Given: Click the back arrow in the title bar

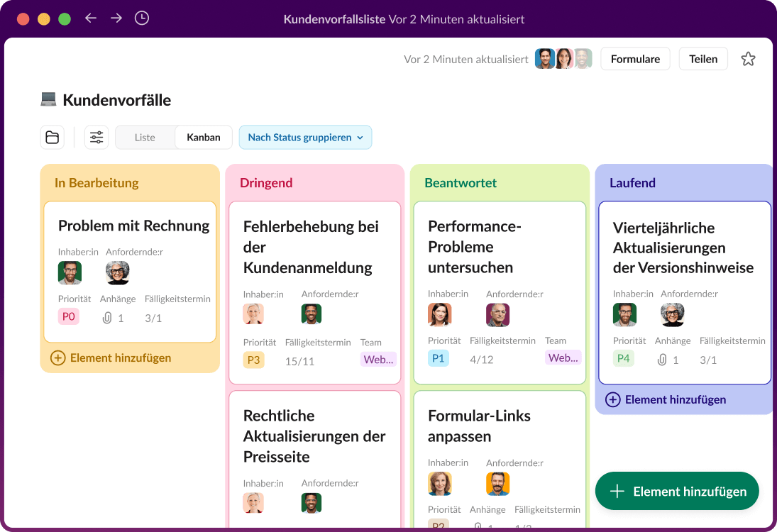Looking at the screenshot, I should click(91, 18).
